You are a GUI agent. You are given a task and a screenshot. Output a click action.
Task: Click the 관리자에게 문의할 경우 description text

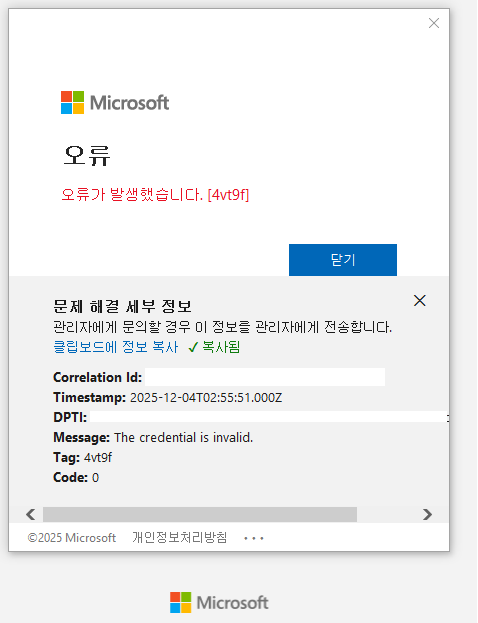coord(223,327)
